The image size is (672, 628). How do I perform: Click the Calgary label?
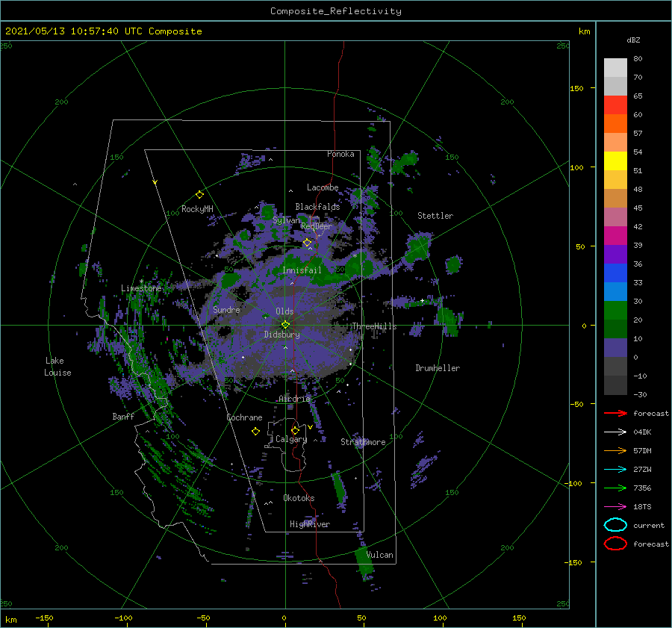(291, 439)
